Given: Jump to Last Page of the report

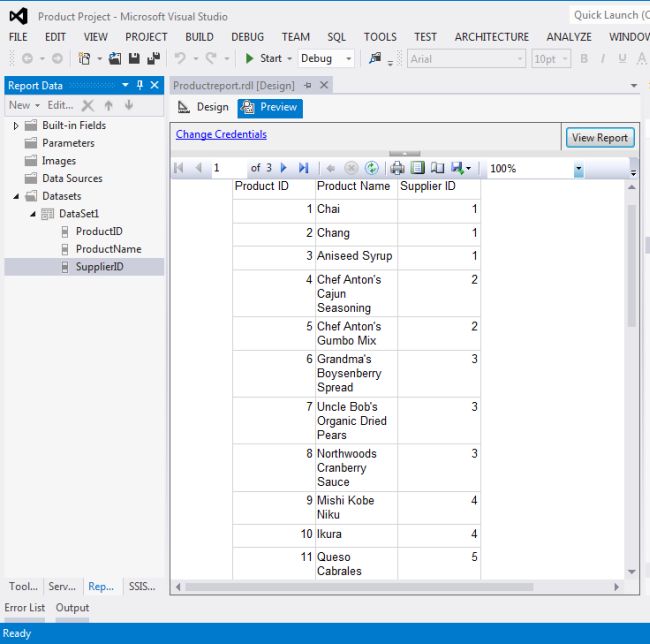Looking at the screenshot, I should (x=303, y=168).
